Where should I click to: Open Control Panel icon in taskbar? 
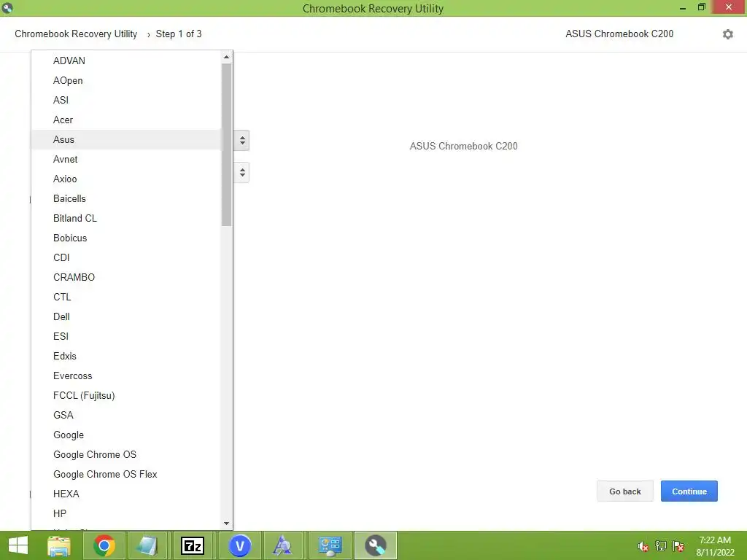(x=330, y=545)
